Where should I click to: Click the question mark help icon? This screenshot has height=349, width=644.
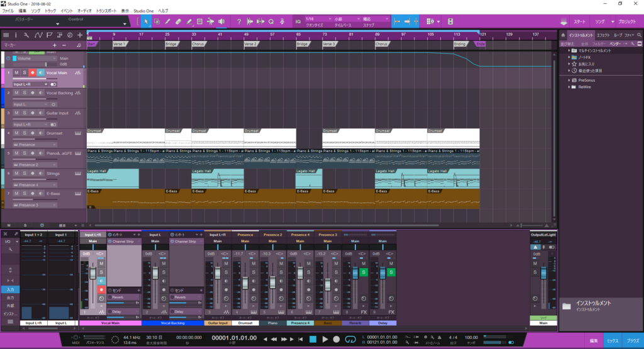pyautogui.click(x=238, y=22)
